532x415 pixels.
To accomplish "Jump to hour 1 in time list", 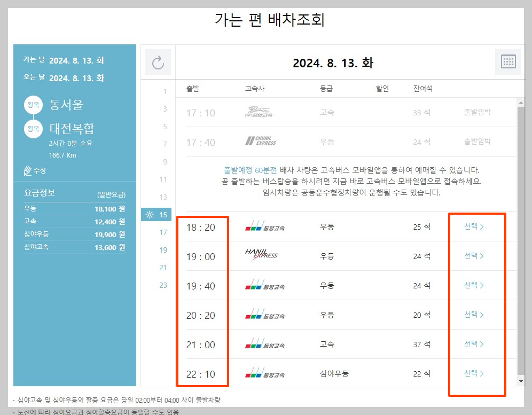I will coord(165,91).
